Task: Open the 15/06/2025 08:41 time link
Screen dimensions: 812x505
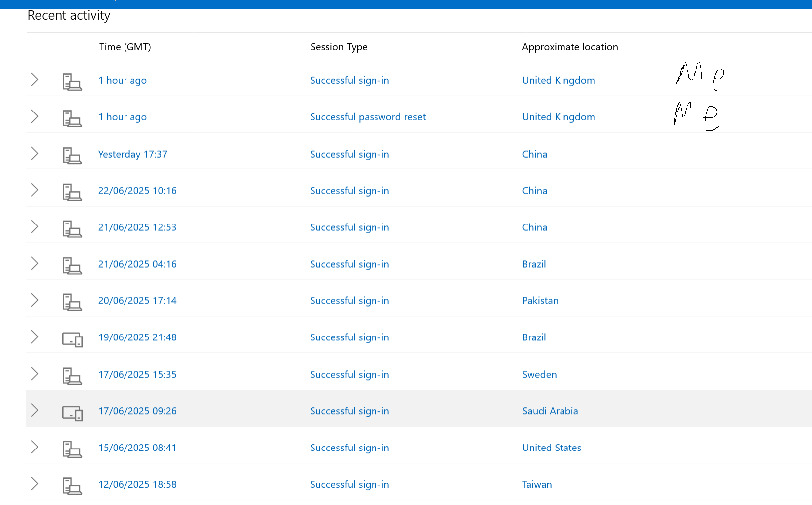Action: point(137,448)
